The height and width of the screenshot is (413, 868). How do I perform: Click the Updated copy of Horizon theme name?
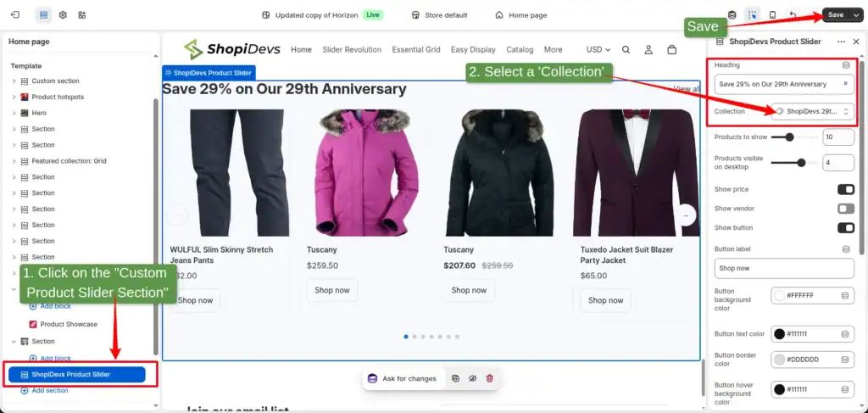317,15
